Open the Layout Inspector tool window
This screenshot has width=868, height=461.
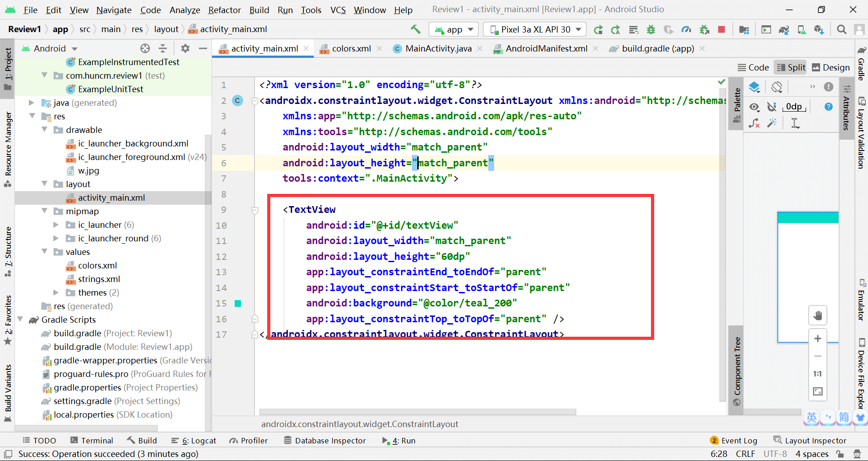pos(810,441)
